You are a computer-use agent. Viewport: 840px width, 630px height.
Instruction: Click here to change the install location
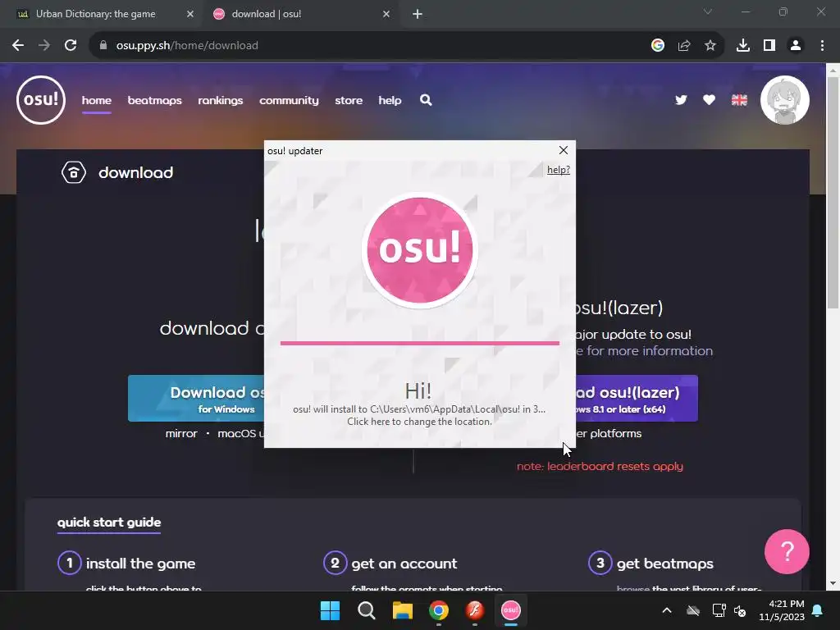tap(419, 422)
